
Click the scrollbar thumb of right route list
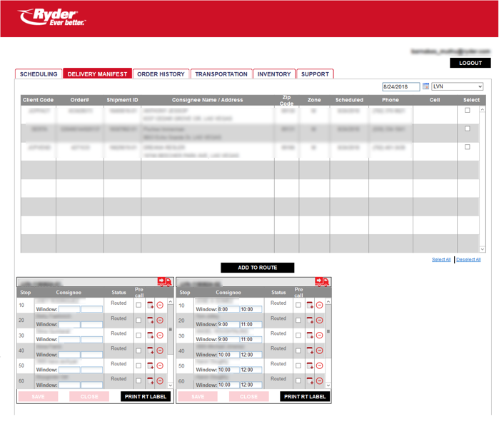(328, 331)
